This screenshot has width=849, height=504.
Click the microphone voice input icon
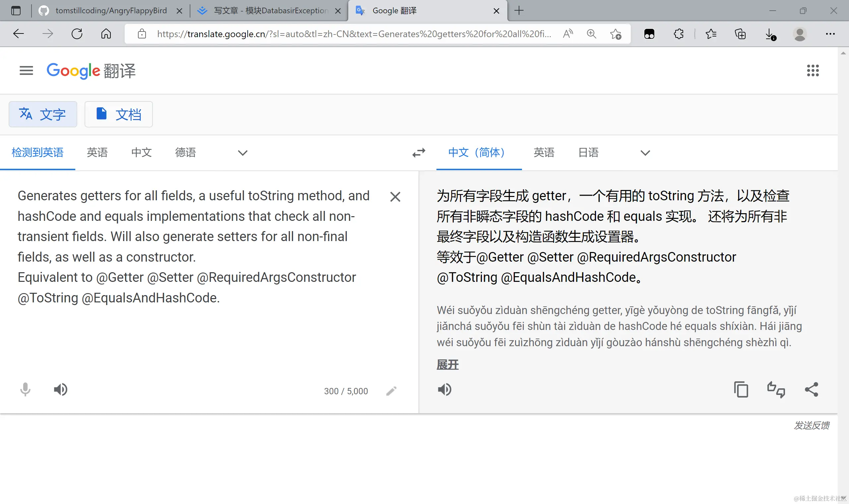[25, 389]
